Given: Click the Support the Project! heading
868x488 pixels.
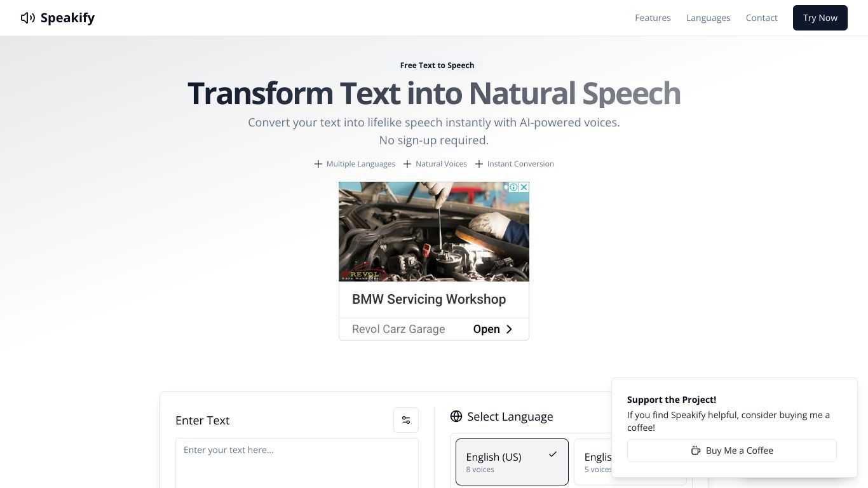Looking at the screenshot, I should click(x=672, y=400).
